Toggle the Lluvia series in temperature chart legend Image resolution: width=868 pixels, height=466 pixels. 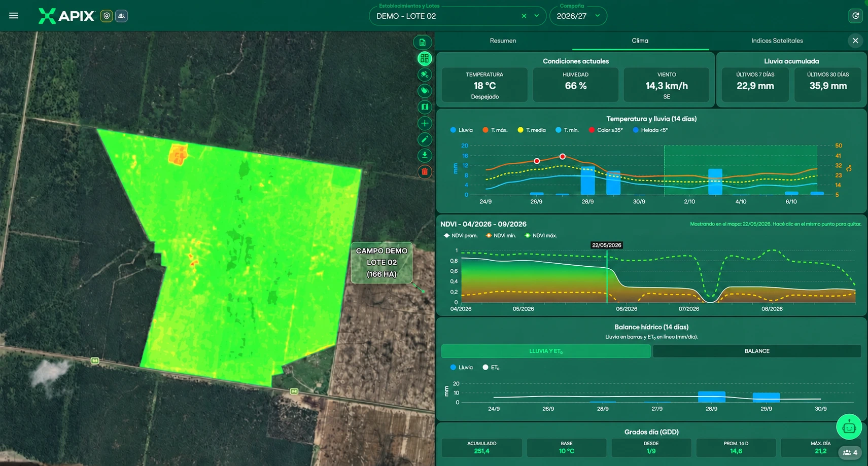coord(461,130)
